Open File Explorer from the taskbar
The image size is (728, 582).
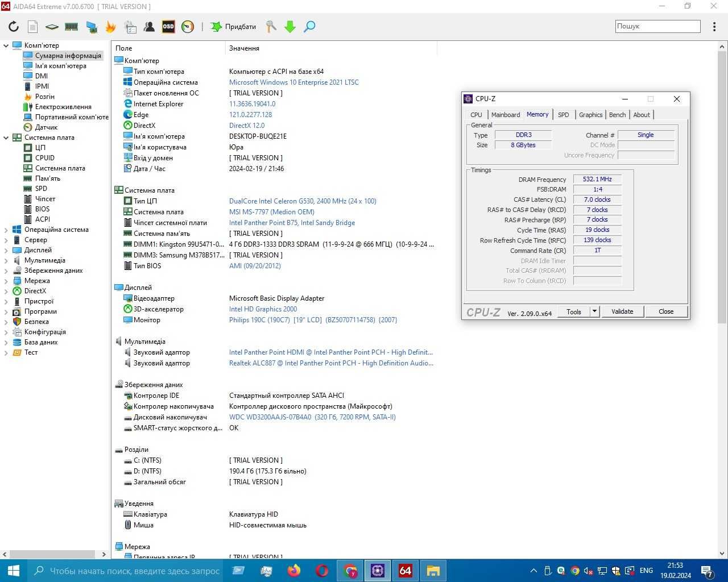pyautogui.click(x=433, y=571)
